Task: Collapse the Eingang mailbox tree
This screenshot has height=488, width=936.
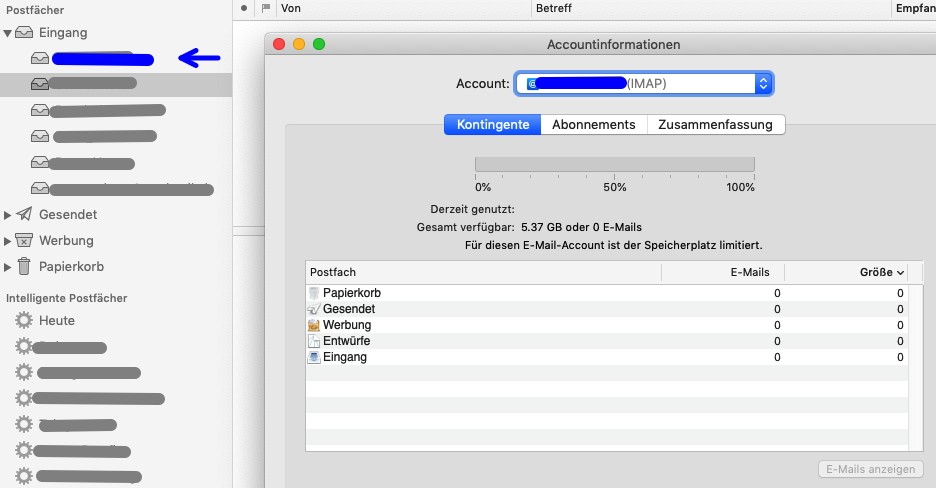Action: 8,33
